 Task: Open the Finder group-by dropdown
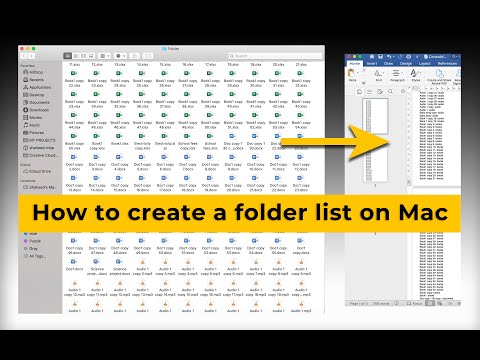click(105, 56)
